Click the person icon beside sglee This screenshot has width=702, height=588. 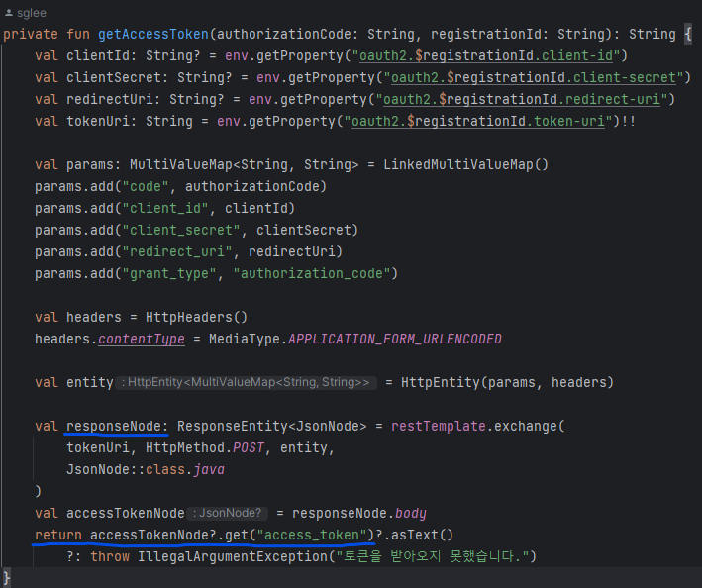[9, 13]
